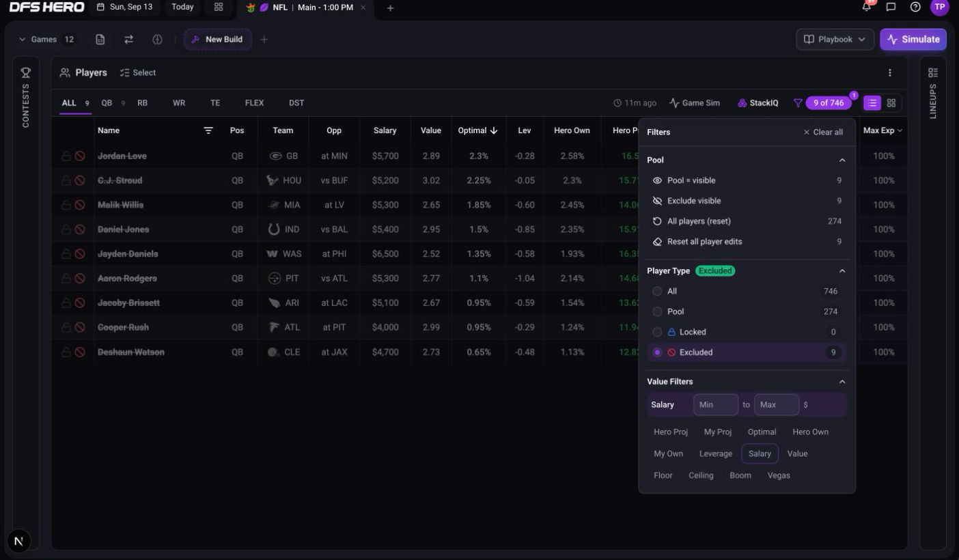Click the Name column filter icon
This screenshot has height=560, width=959.
pyautogui.click(x=208, y=130)
